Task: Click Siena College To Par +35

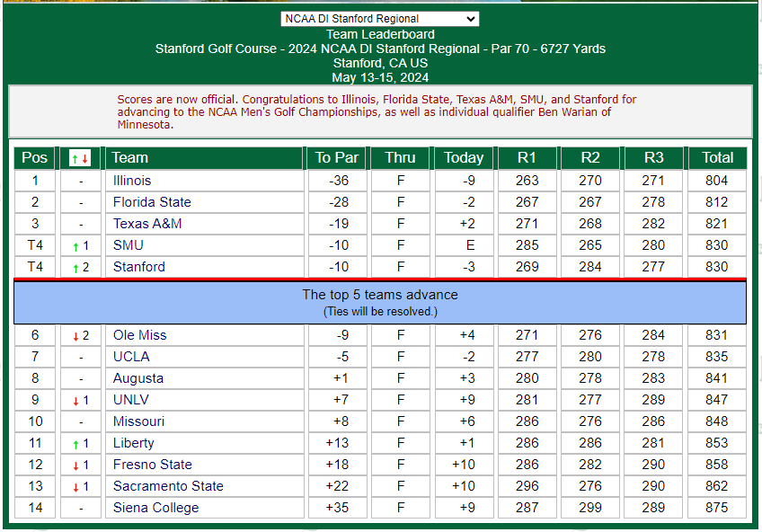Action: [337, 508]
